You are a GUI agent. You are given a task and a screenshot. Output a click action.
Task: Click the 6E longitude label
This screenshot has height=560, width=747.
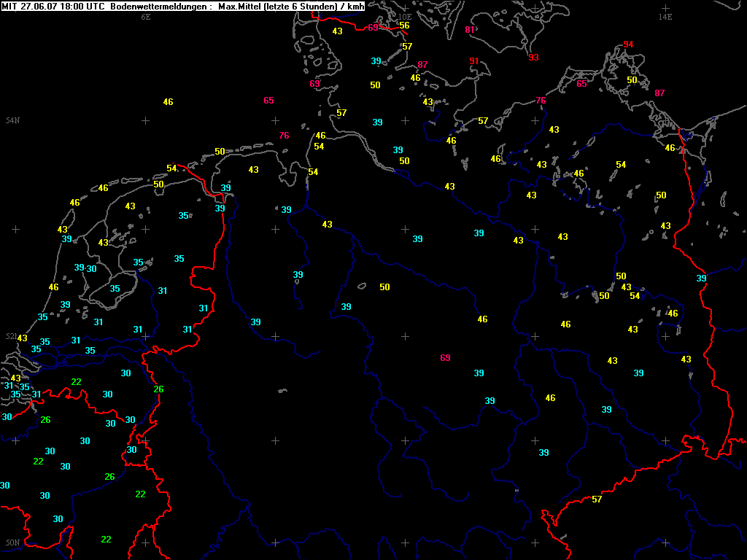coord(145,16)
